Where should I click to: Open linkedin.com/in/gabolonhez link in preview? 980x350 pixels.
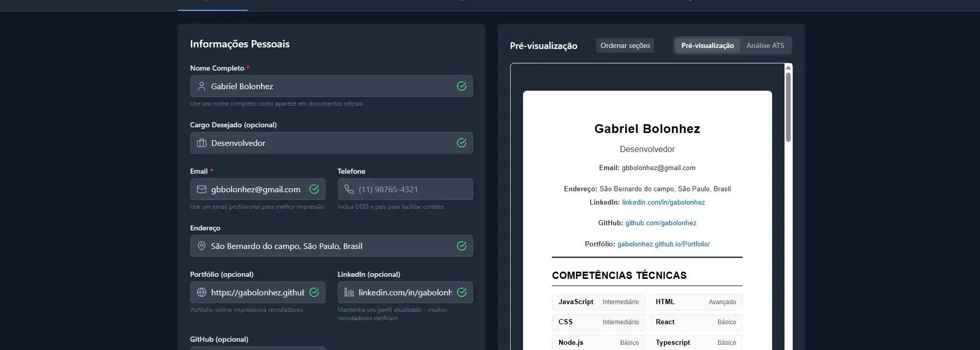coord(663,202)
